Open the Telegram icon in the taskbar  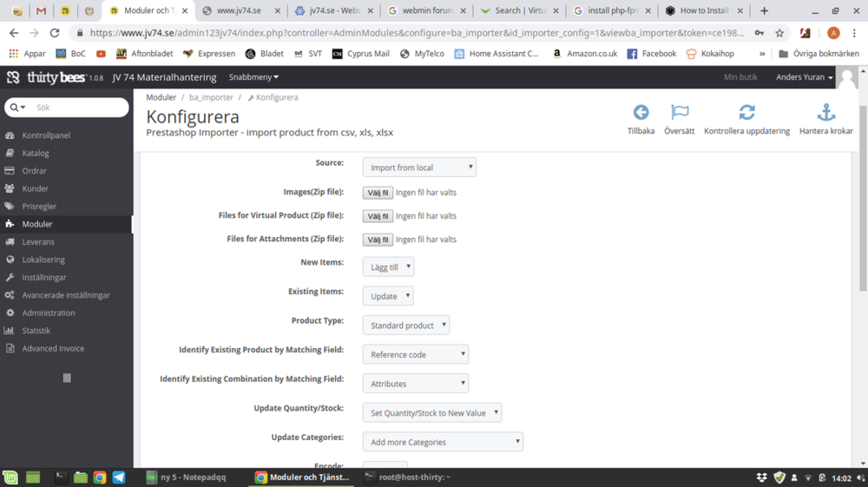tap(119, 477)
